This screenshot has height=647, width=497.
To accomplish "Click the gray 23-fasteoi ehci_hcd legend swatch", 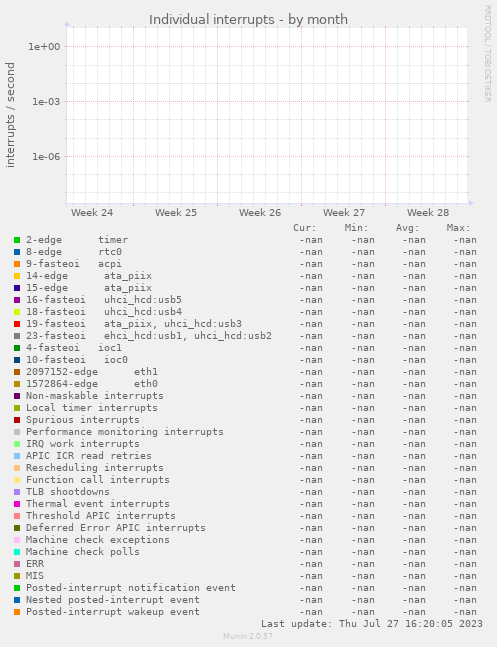I will pyautogui.click(x=17, y=336).
